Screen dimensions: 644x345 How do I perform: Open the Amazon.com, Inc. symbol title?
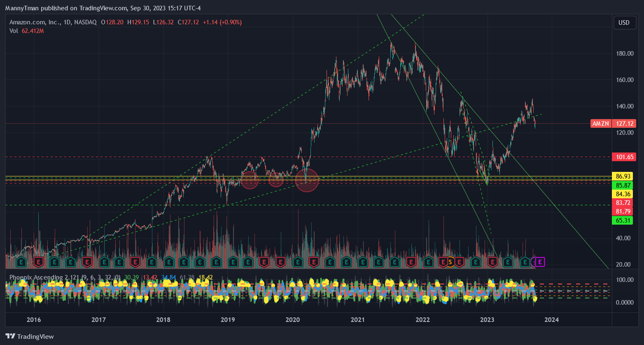(x=34, y=22)
